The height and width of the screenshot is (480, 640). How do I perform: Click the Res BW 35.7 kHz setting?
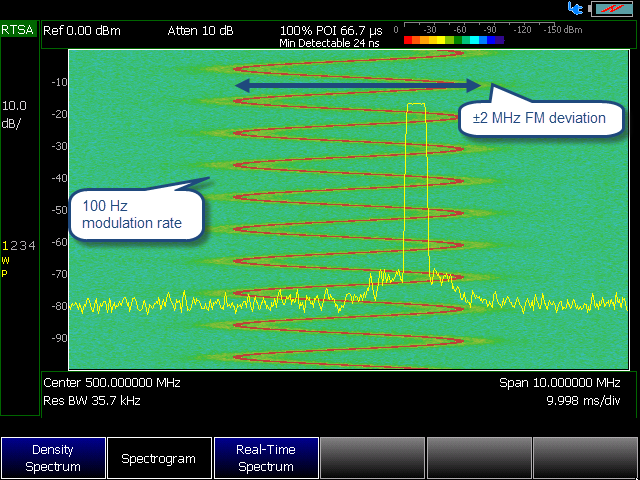(x=92, y=401)
